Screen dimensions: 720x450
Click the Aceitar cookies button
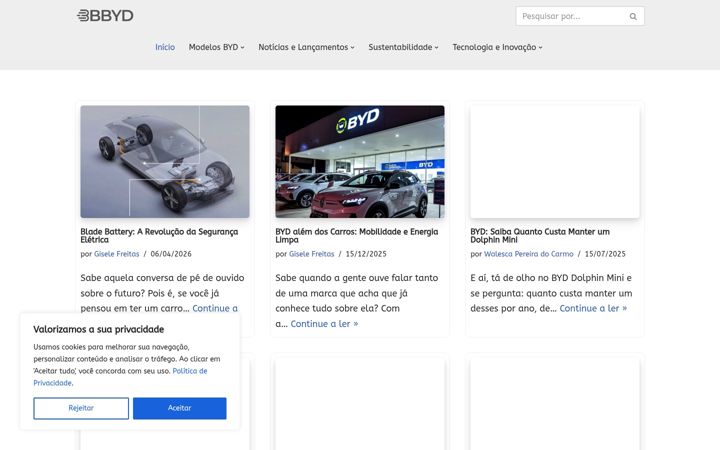180,408
